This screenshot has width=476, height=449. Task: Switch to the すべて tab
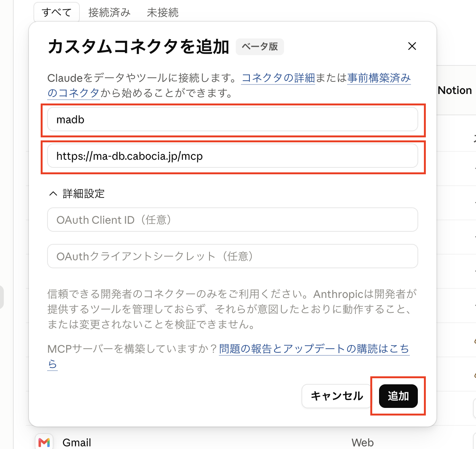coord(57,12)
